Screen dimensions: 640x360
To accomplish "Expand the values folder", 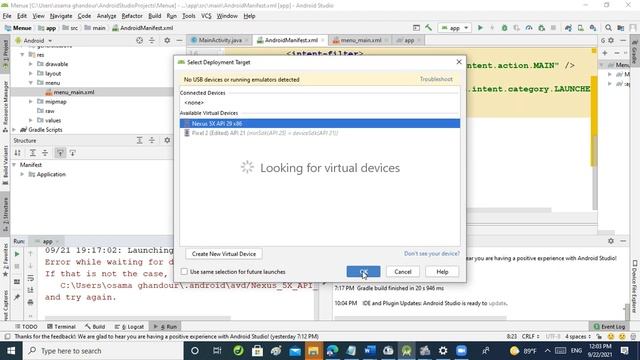I will [x=31, y=120].
